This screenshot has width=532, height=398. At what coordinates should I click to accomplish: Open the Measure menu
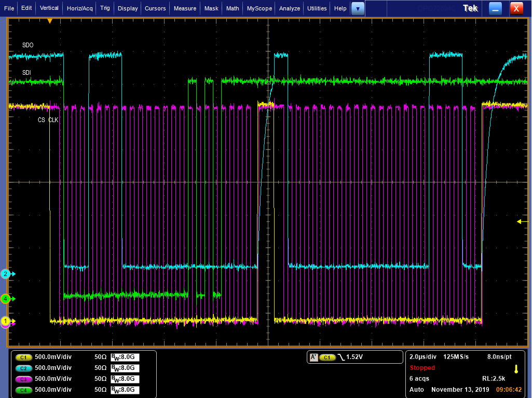coord(185,8)
